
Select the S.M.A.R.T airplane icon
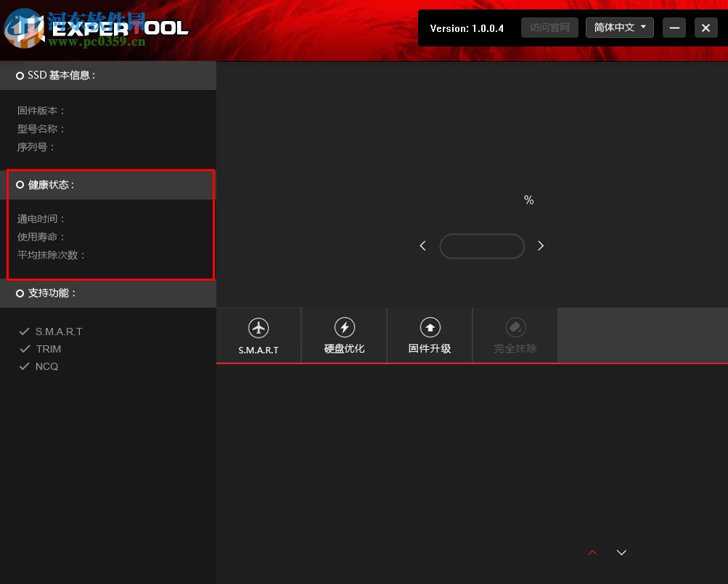(258, 327)
